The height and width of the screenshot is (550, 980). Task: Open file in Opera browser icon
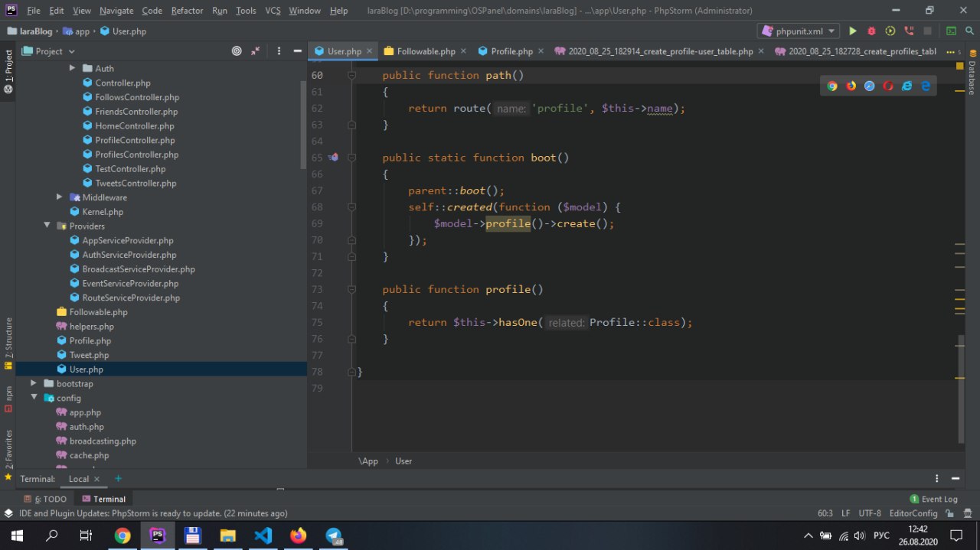tap(888, 86)
